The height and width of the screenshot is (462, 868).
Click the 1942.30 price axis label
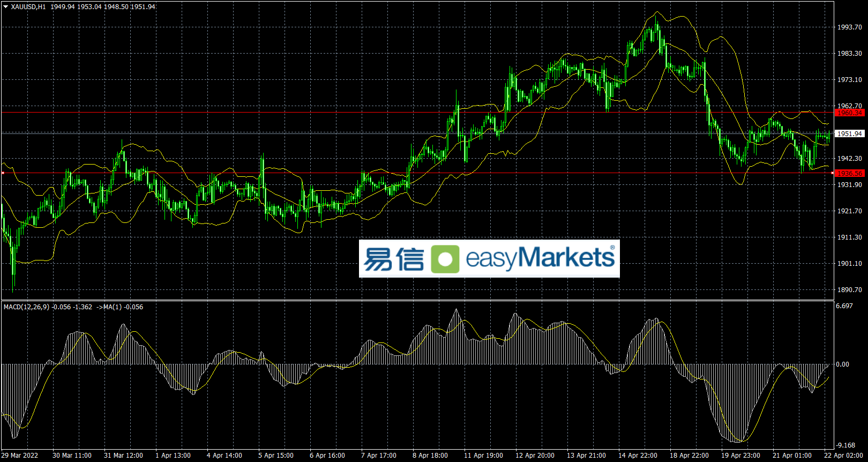pos(850,159)
